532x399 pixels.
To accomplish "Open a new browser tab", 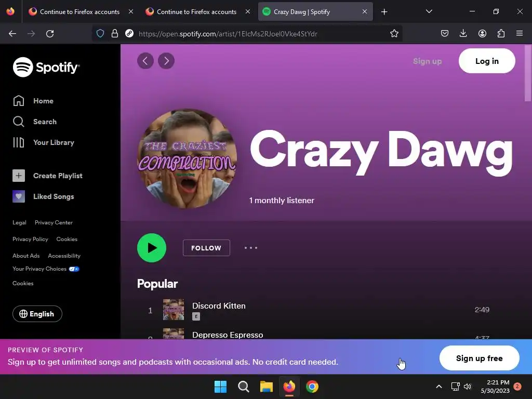I will [x=384, y=12].
